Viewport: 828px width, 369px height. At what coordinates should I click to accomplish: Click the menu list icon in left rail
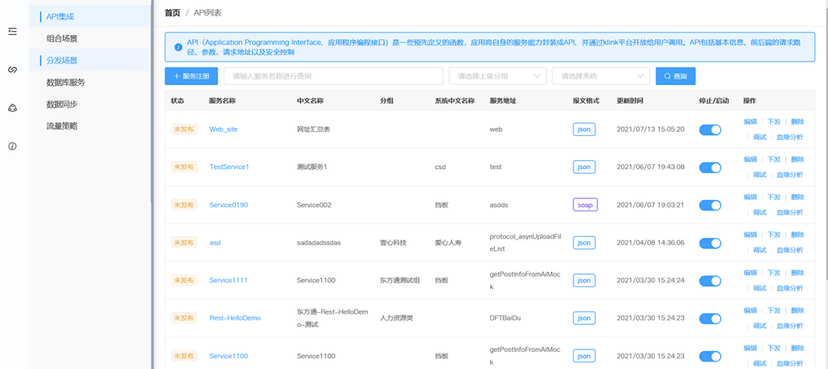tap(13, 32)
